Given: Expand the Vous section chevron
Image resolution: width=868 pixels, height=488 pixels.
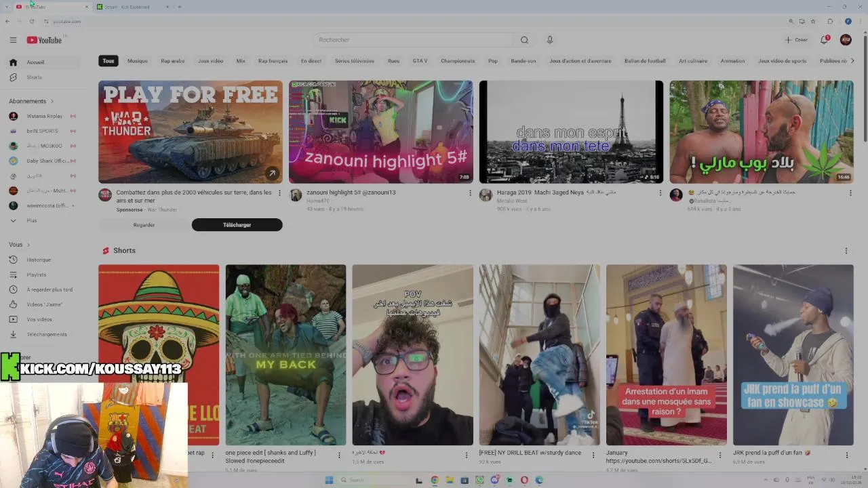Looking at the screenshot, I should (28, 245).
